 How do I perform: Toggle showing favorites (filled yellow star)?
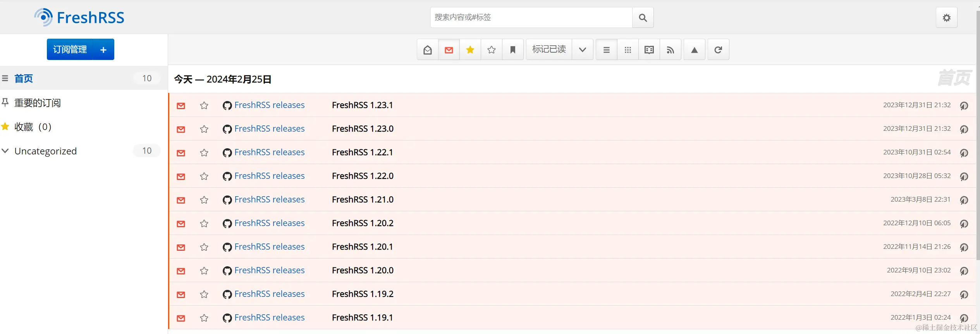pos(470,50)
